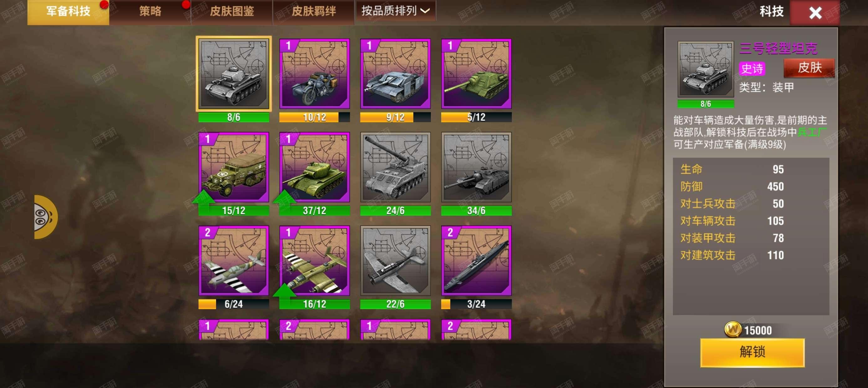Click the tank thumbnail in details panel
Viewport: 868px width, 388px height.
(x=705, y=69)
